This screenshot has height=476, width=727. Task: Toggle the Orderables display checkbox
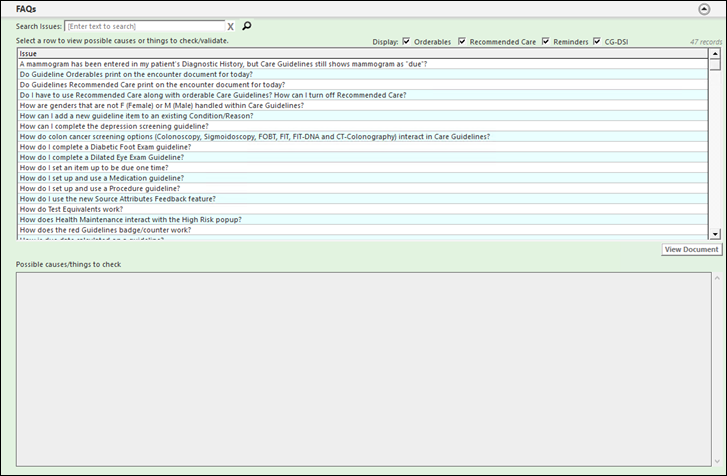[x=406, y=41]
